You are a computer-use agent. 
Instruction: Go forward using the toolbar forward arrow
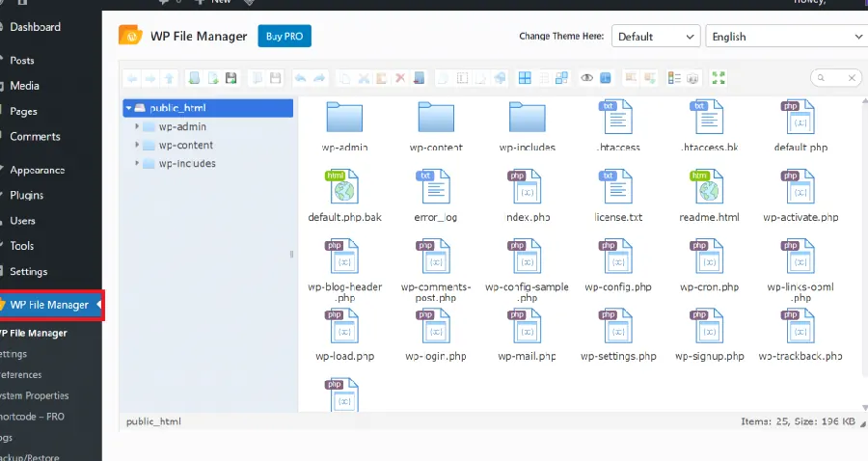tap(150, 78)
